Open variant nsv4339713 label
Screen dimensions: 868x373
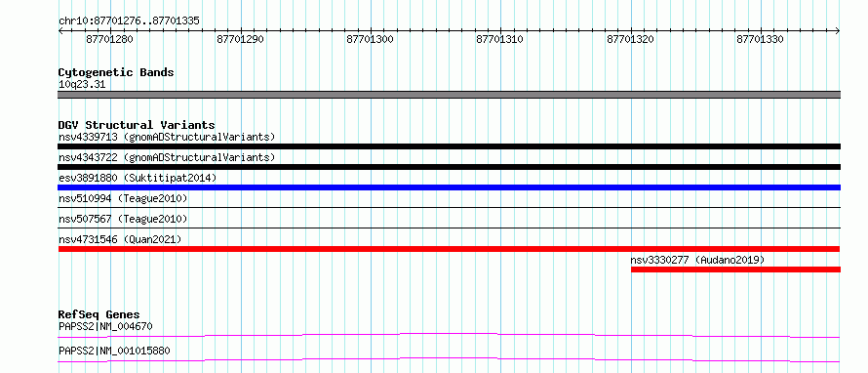click(167, 137)
